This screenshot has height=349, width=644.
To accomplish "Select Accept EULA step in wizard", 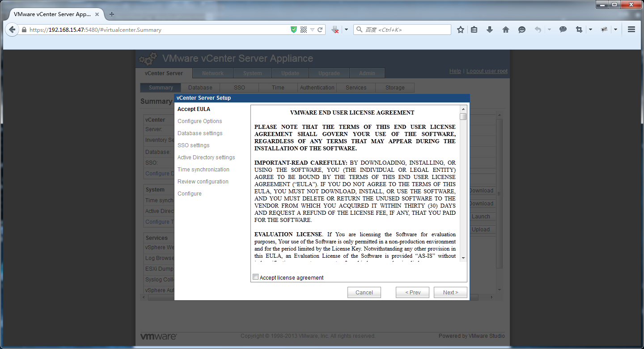I will (194, 109).
